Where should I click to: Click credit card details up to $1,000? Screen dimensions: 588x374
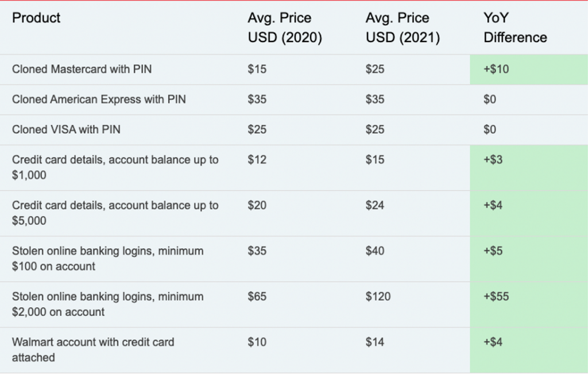tap(115, 167)
